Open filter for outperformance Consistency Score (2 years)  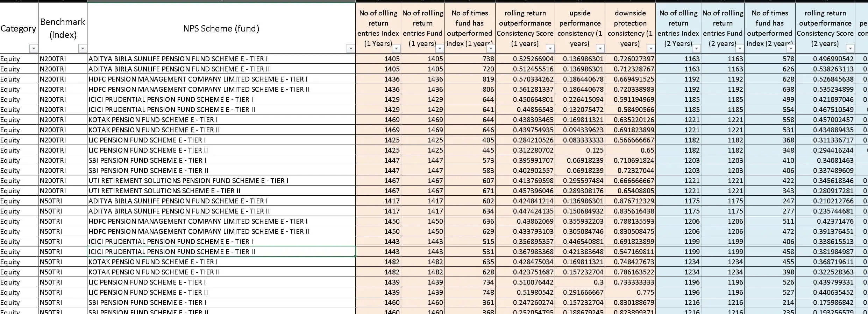850,48
